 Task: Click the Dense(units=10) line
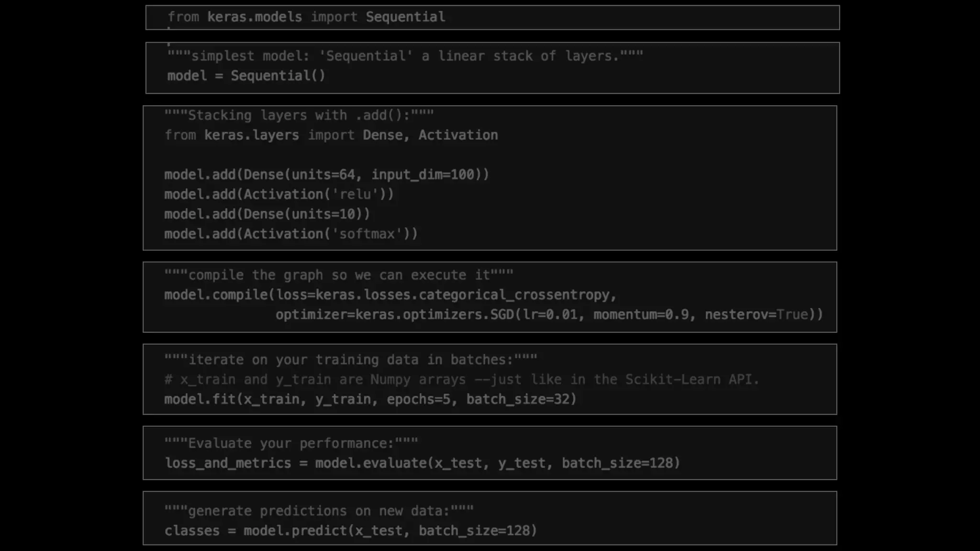(x=267, y=214)
